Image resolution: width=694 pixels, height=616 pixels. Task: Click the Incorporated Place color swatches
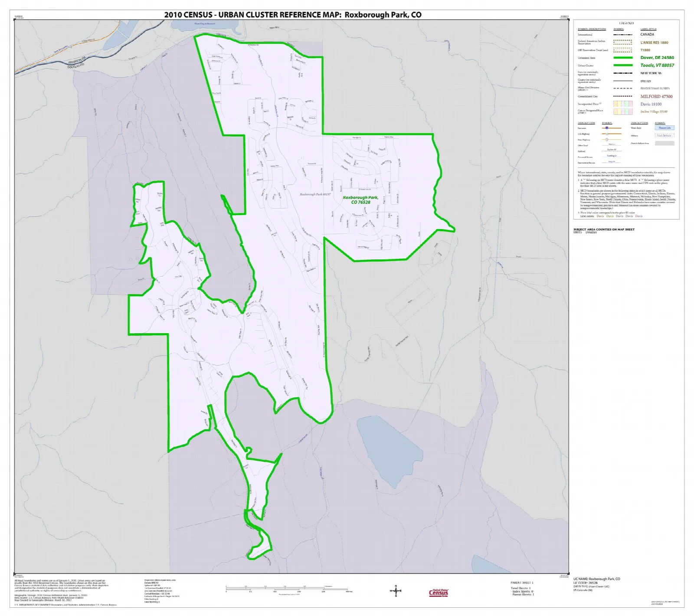pos(622,104)
